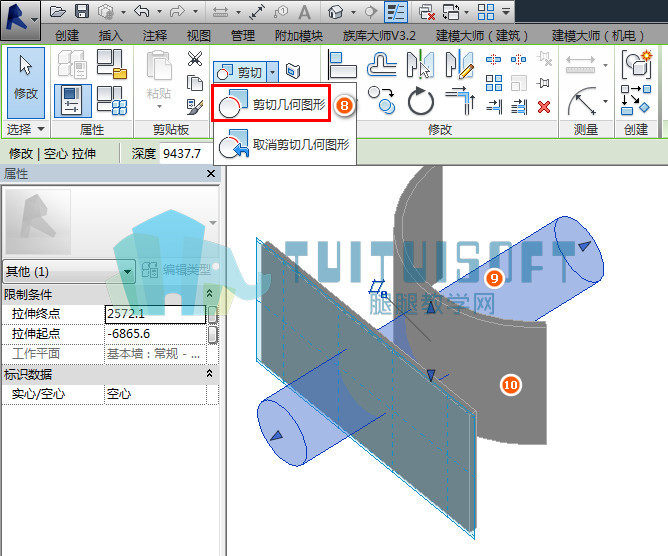Viewport: 668px width, 556px height.
Task: Click the 编辑类型 button
Action: point(176,269)
